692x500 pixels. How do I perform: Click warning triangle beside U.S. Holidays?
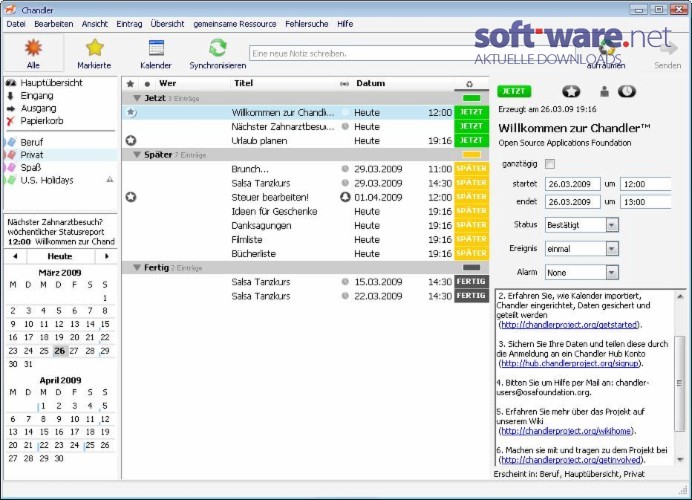(110, 180)
